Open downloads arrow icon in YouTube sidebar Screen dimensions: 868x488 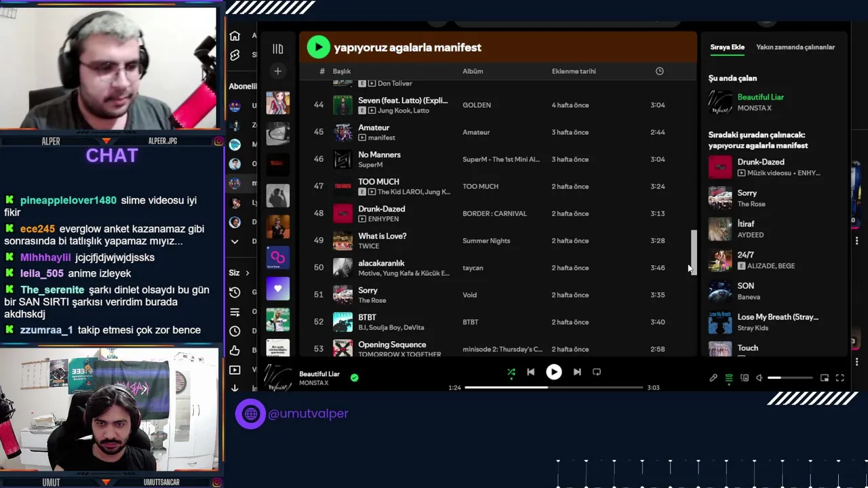235,388
